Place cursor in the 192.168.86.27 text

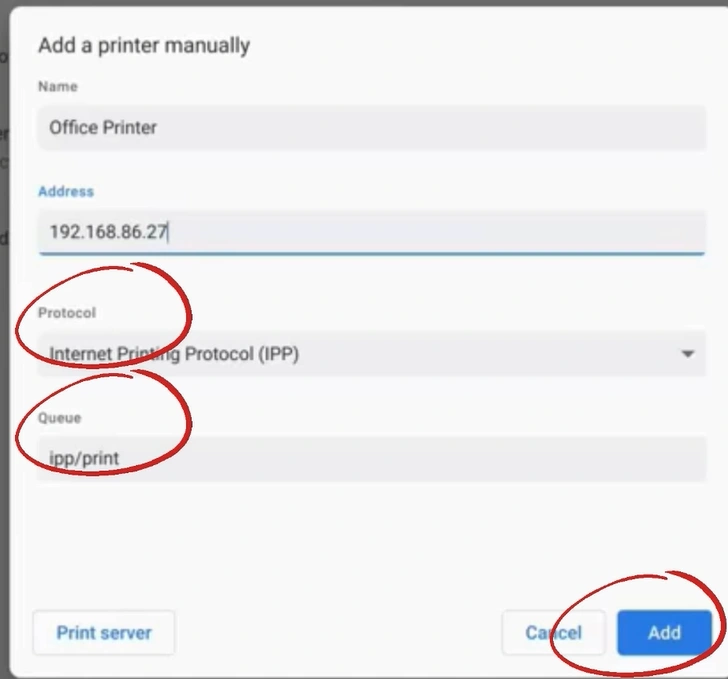(108, 233)
